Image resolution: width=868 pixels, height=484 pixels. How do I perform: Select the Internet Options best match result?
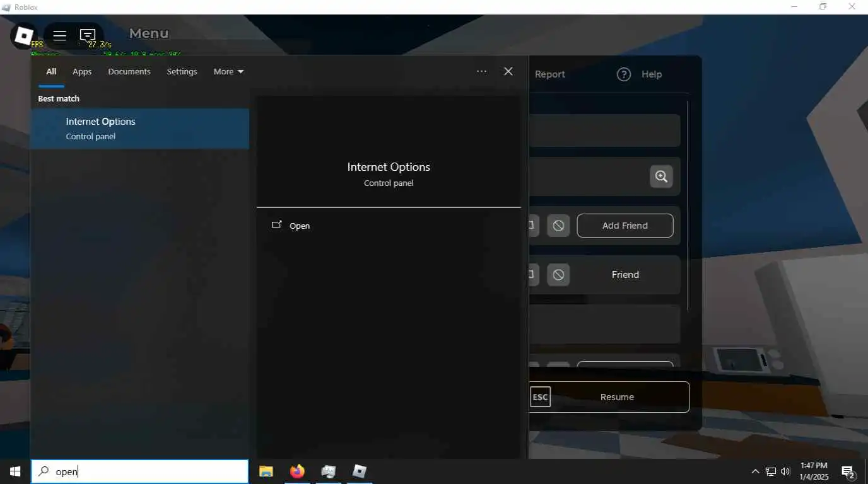[x=140, y=129]
